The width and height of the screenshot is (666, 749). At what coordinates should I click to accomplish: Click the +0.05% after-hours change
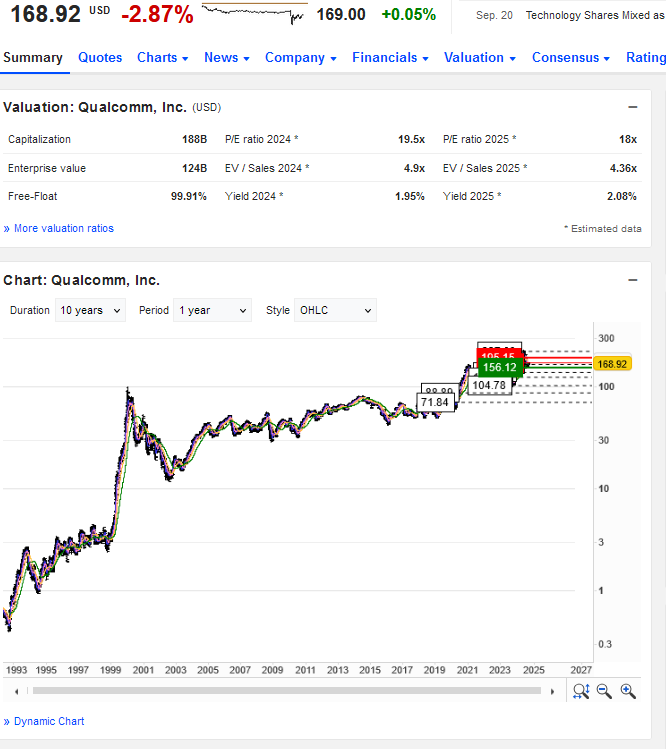tap(408, 14)
